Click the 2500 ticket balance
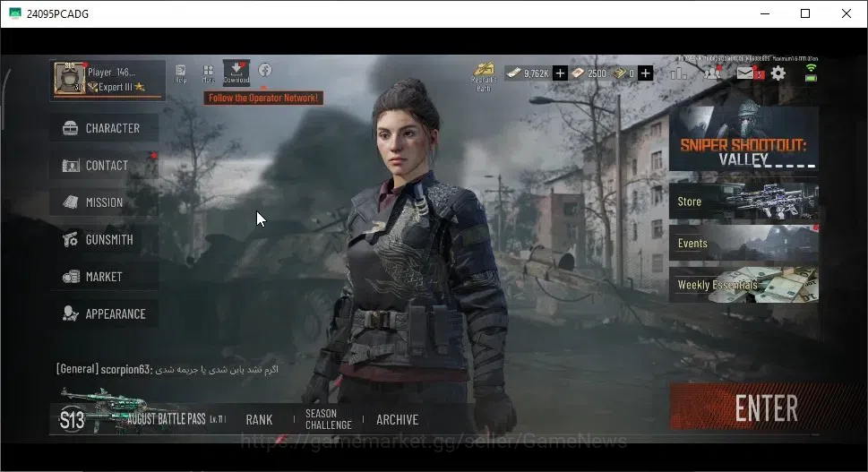 [x=597, y=73]
